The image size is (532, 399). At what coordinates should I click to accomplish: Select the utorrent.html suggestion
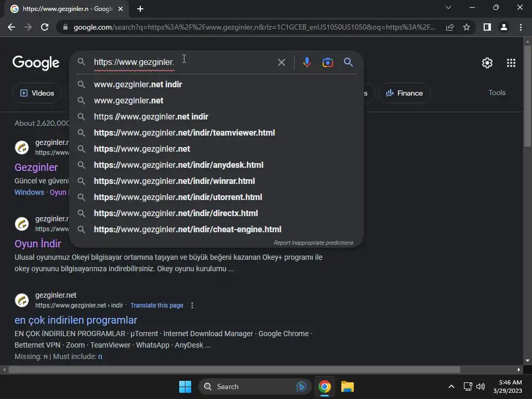pos(216,197)
